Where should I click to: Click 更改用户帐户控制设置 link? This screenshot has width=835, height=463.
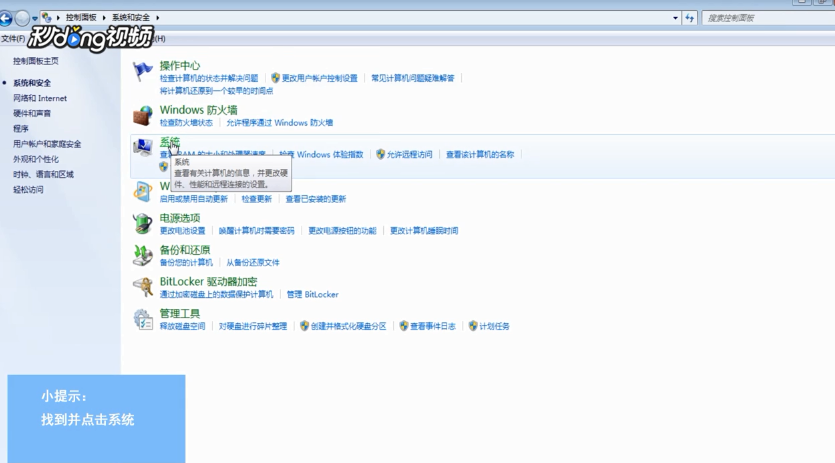320,78
